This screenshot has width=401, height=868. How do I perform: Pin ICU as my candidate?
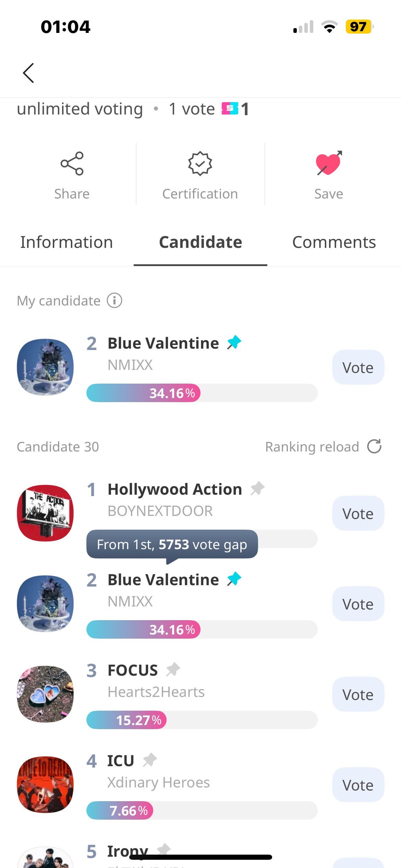(x=150, y=760)
